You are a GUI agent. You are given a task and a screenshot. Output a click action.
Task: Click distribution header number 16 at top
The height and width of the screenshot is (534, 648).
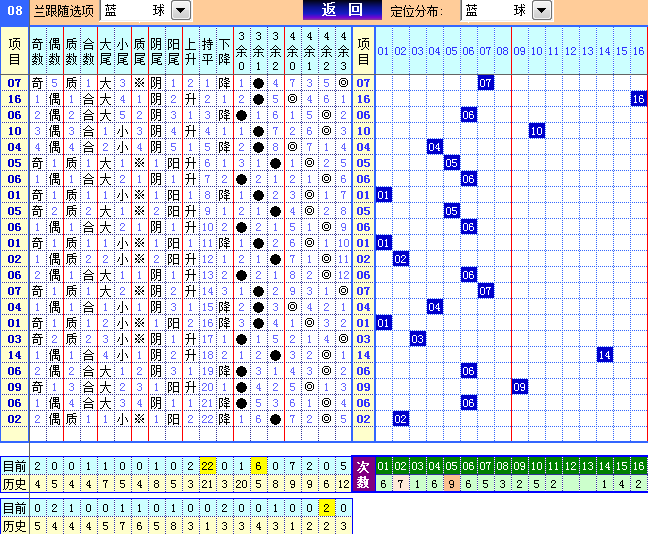pyautogui.click(x=638, y=51)
